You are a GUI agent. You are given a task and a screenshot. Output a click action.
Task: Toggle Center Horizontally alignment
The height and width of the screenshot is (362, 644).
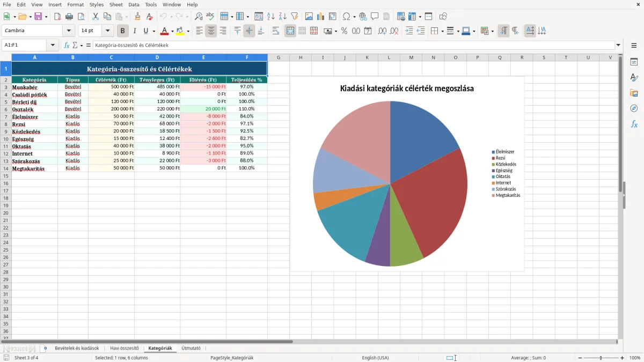(x=211, y=31)
